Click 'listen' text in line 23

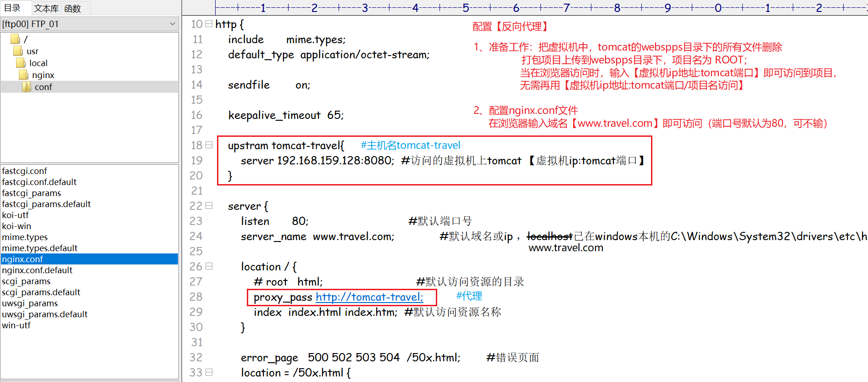(255, 221)
